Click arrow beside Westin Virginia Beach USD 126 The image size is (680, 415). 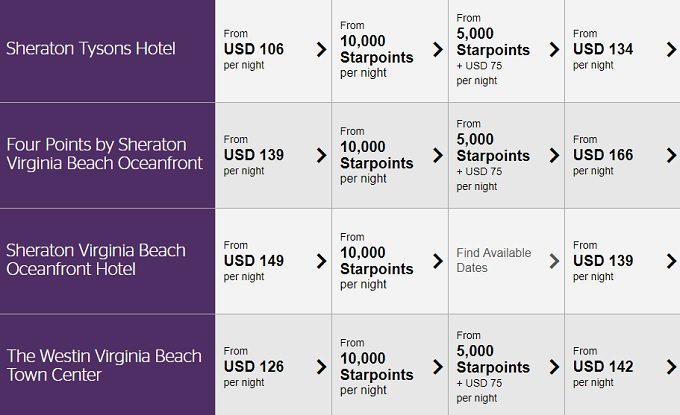(321, 367)
